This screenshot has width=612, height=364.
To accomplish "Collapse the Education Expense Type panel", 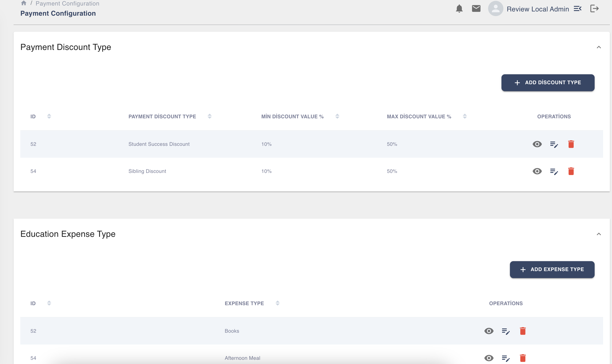I will (599, 234).
